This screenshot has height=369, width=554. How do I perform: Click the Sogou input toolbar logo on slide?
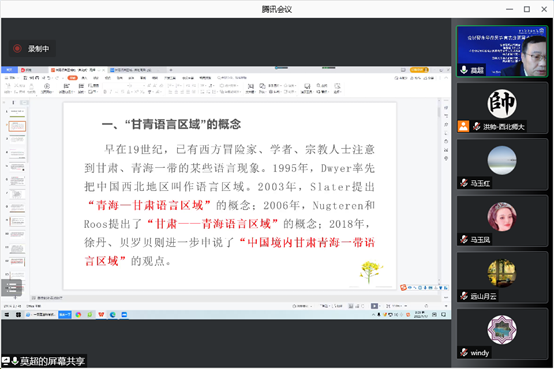point(403,288)
